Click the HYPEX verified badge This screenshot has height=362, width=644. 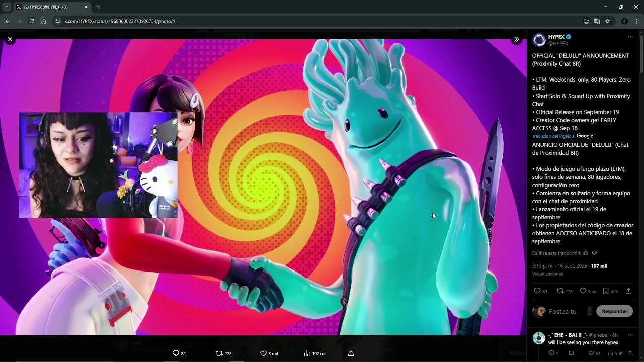[x=569, y=37]
